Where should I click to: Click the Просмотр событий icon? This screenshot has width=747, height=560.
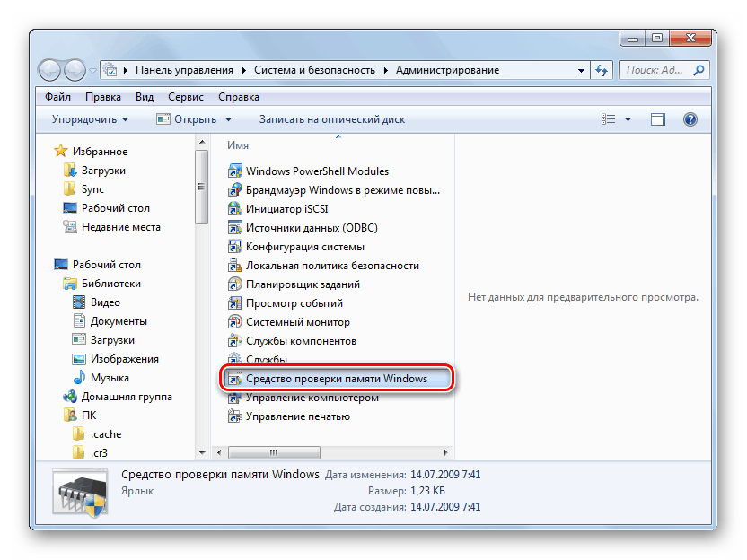[x=234, y=302]
